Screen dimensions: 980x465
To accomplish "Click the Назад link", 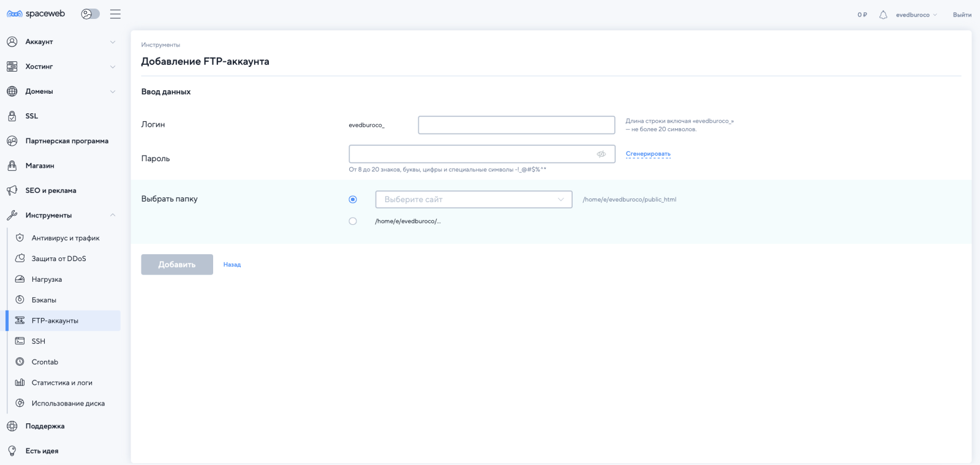I will point(232,265).
